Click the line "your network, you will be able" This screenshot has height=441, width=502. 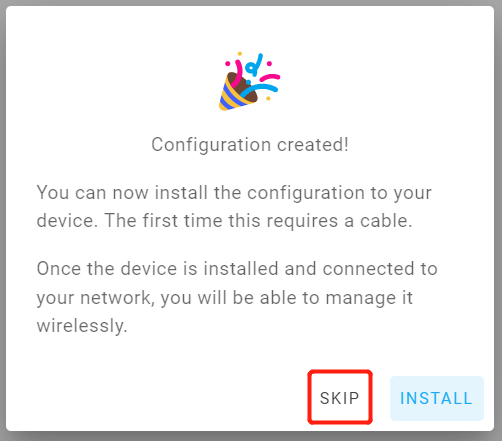(x=225, y=298)
